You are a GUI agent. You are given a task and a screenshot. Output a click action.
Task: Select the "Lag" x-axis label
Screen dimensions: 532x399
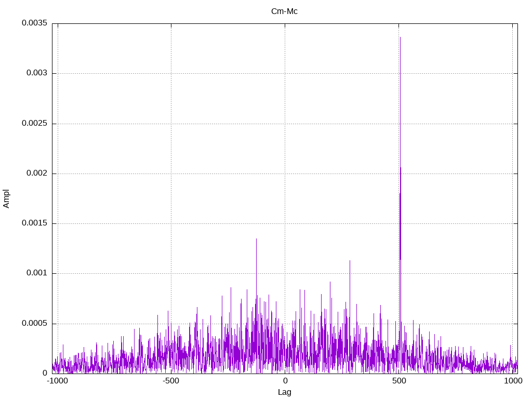pos(284,392)
